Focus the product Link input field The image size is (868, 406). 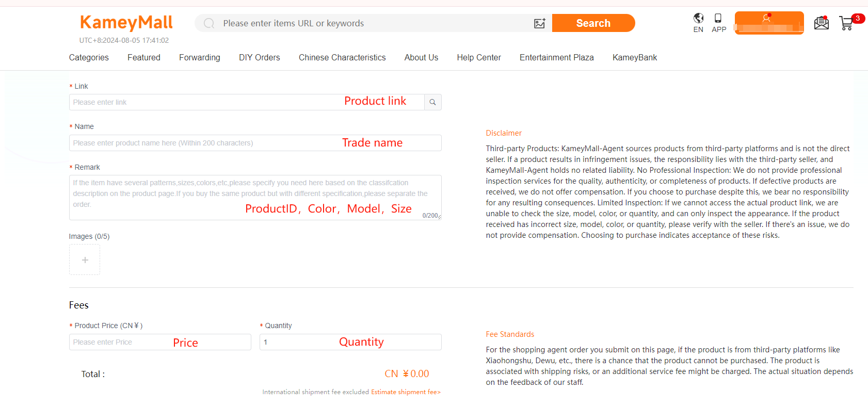[x=247, y=102]
